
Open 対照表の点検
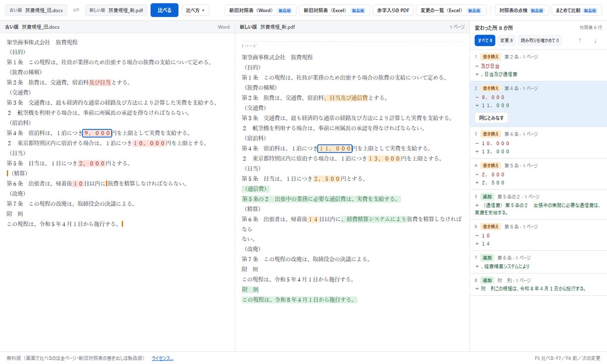(x=521, y=10)
